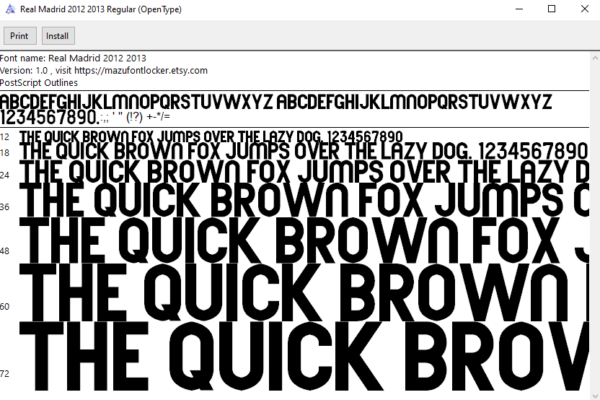Click the Install button
The width and height of the screenshot is (600, 400).
[58, 36]
